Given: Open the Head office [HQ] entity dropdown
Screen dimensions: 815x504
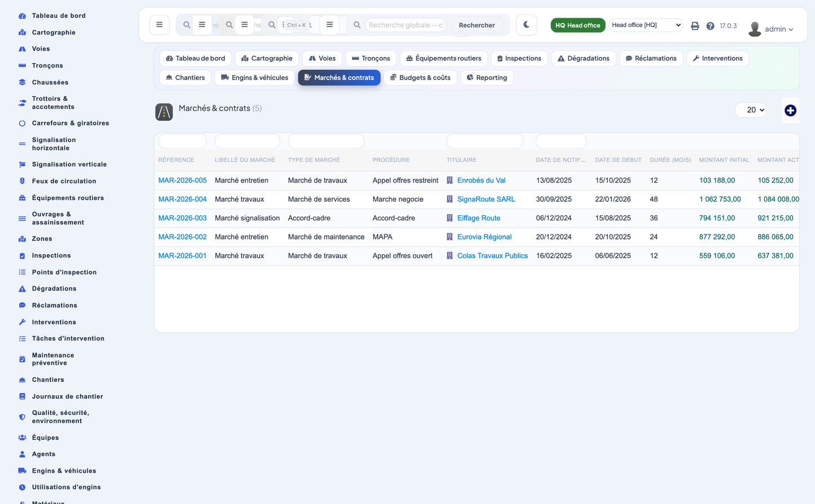Looking at the screenshot, I should click(x=646, y=25).
